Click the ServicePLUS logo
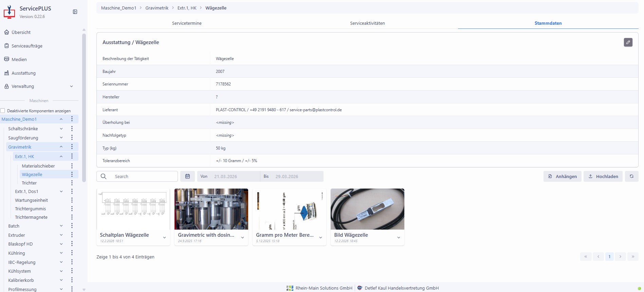Image resolution: width=644 pixels, height=292 pixels. point(9,12)
